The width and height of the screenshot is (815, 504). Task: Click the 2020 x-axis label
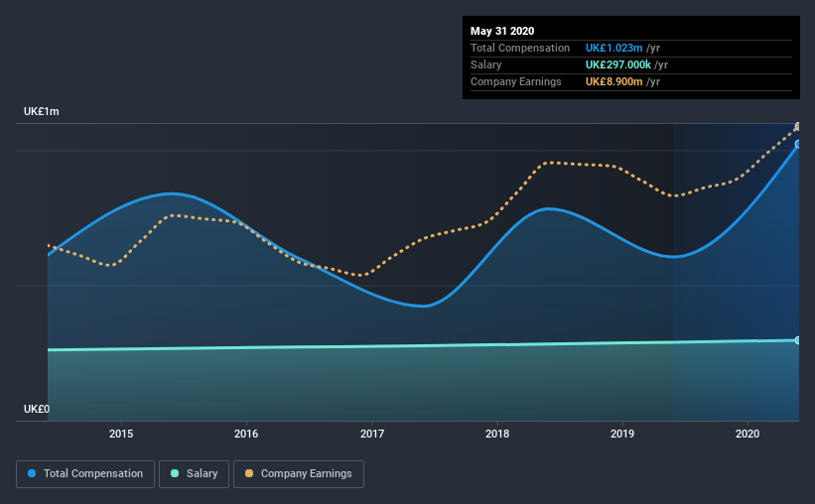click(x=747, y=434)
